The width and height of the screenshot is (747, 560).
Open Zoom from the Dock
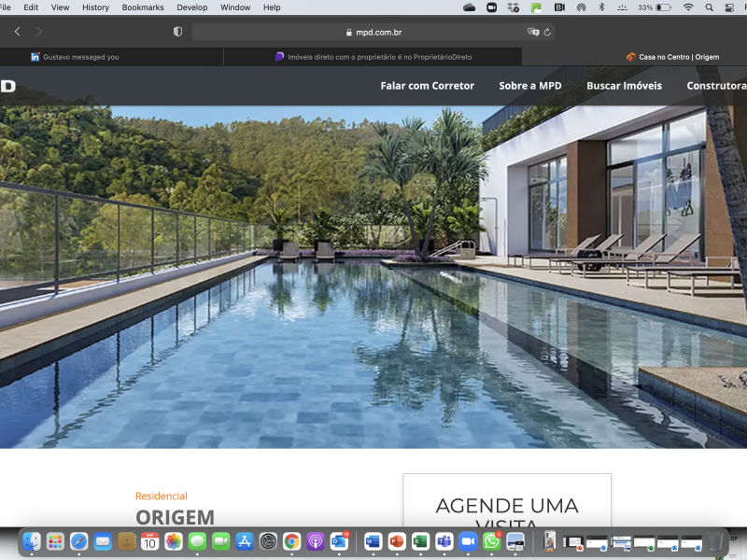click(468, 541)
